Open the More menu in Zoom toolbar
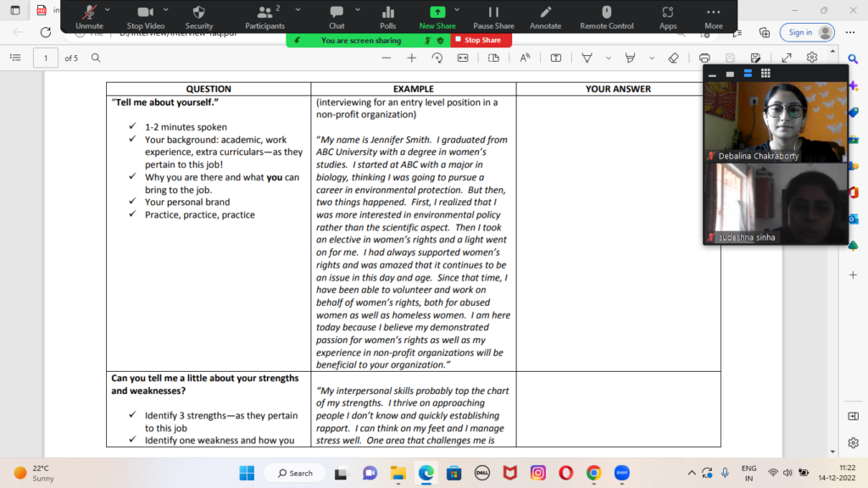868x488 pixels. point(714,16)
